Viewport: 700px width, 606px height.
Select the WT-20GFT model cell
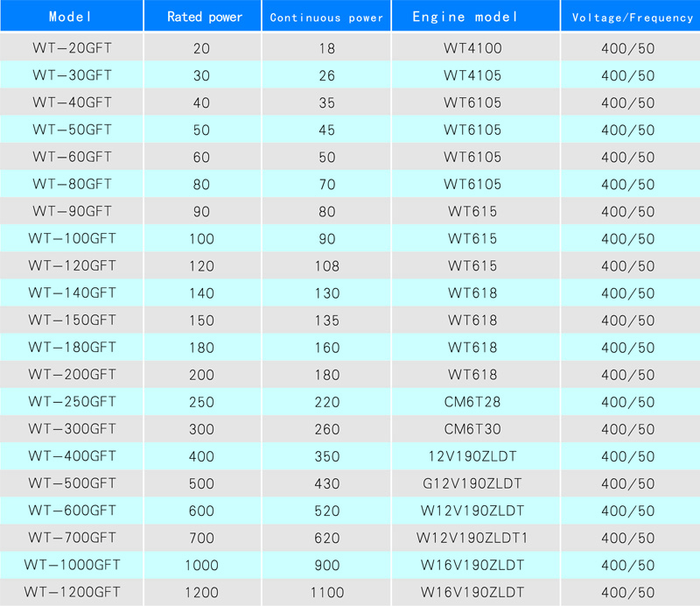pyautogui.click(x=72, y=47)
